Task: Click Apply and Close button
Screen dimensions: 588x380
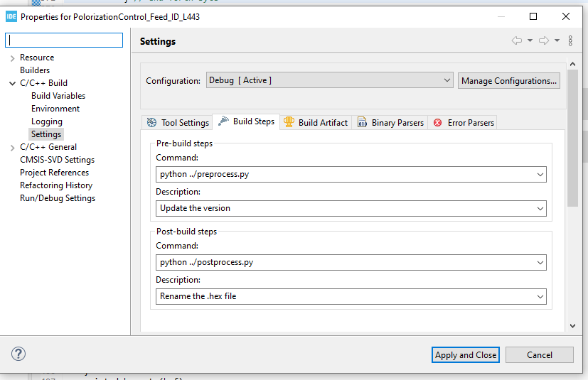Action: pyautogui.click(x=466, y=354)
